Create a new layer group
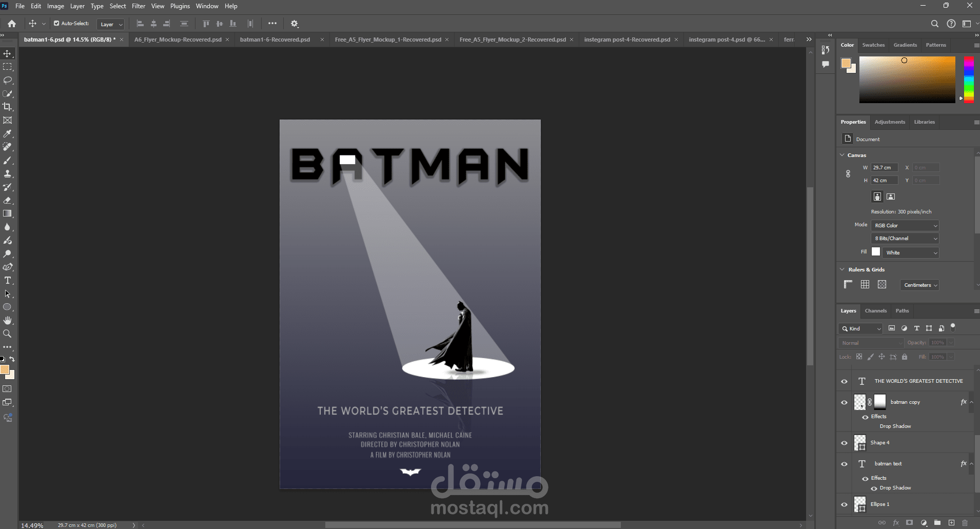Screen dimensions: 980x529 (x=937, y=523)
